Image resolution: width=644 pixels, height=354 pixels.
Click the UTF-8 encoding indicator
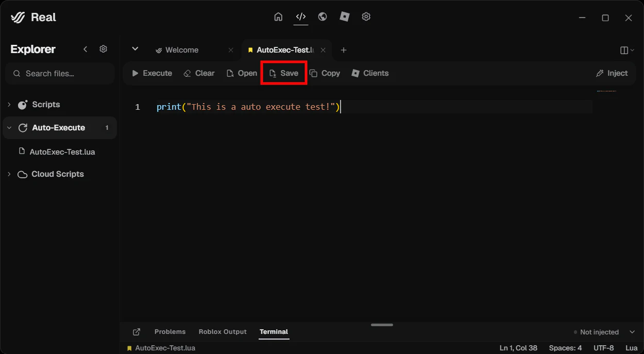point(604,348)
